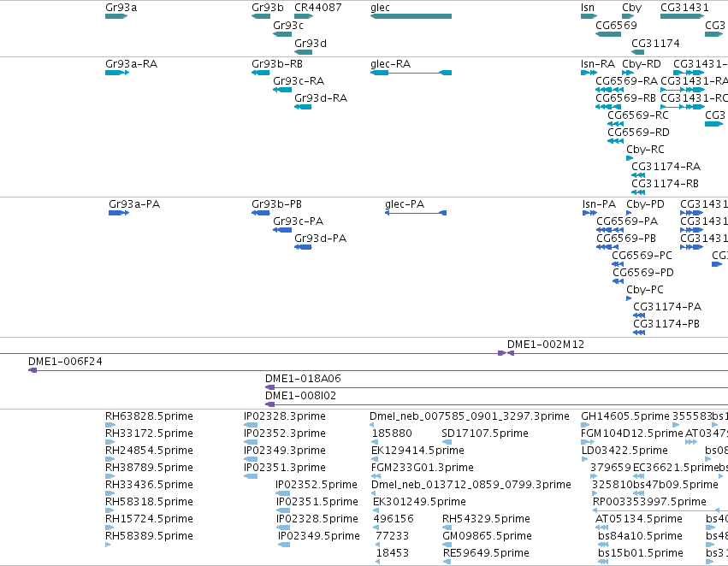Select Dmel_neb_007585_0901_3297.3prime EST
This screenshot has width=728, height=566.
pos(371,425)
